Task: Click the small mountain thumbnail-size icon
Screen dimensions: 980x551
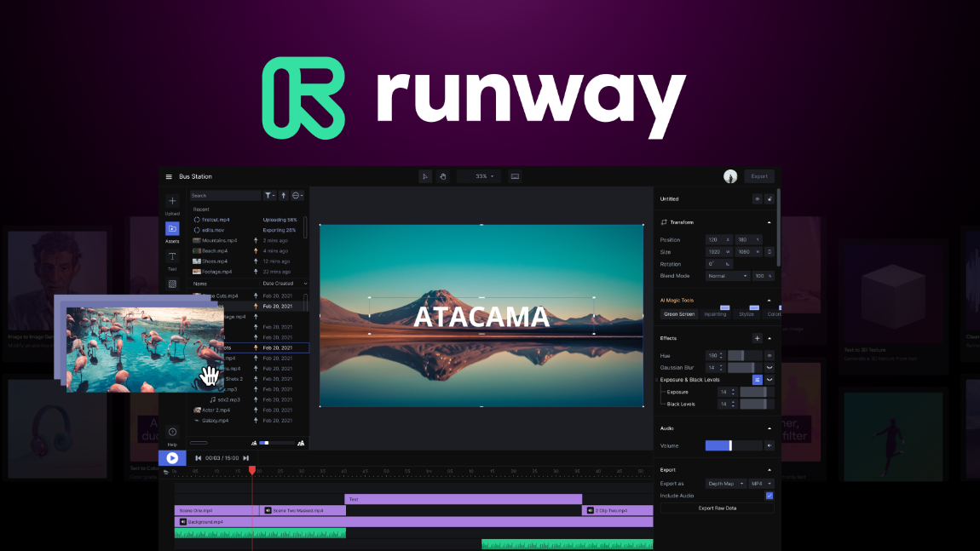Action: click(254, 444)
